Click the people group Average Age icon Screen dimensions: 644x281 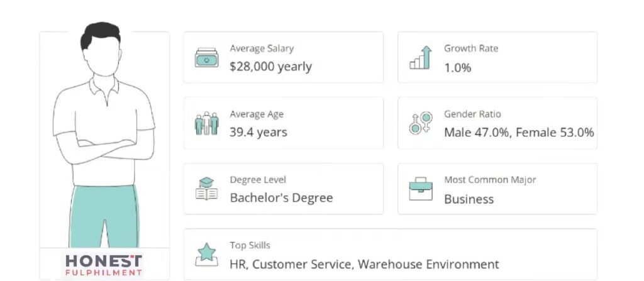coord(206,123)
